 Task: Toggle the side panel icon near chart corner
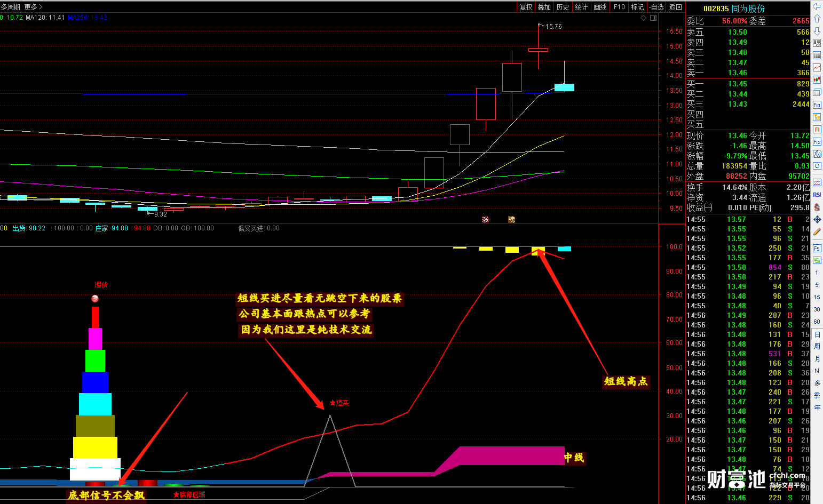(653, 18)
